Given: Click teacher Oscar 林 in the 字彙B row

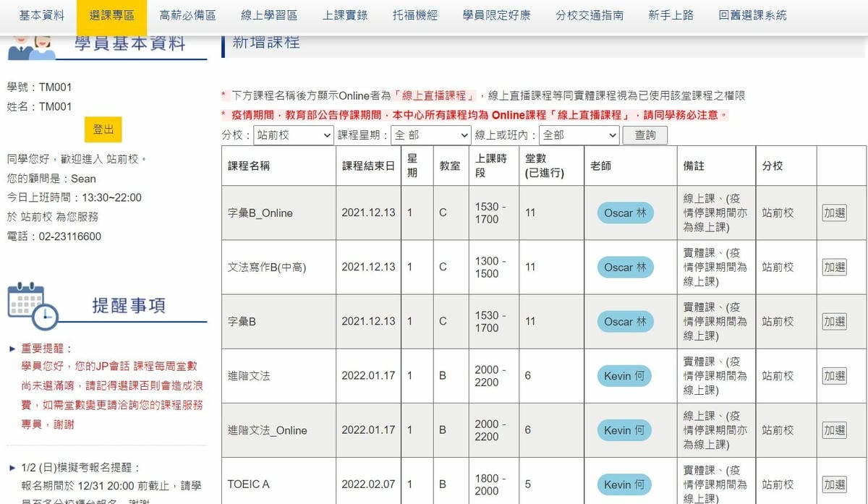Looking at the screenshot, I should click(x=625, y=321).
